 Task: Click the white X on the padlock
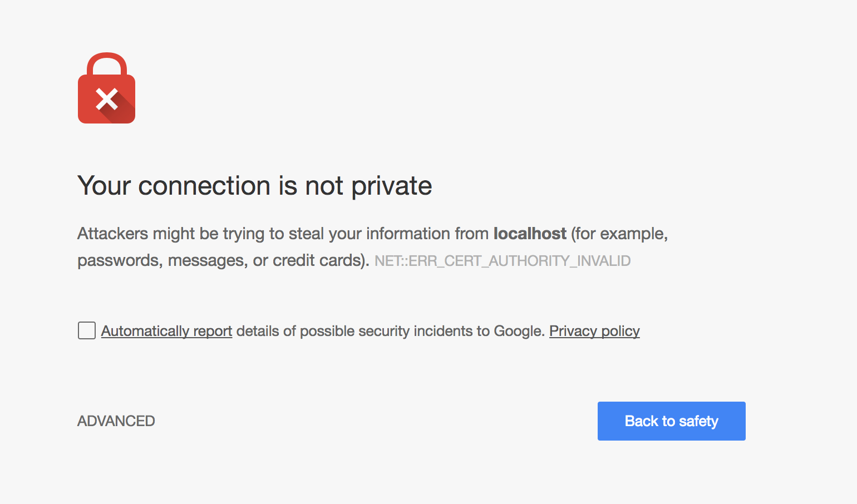tap(106, 99)
